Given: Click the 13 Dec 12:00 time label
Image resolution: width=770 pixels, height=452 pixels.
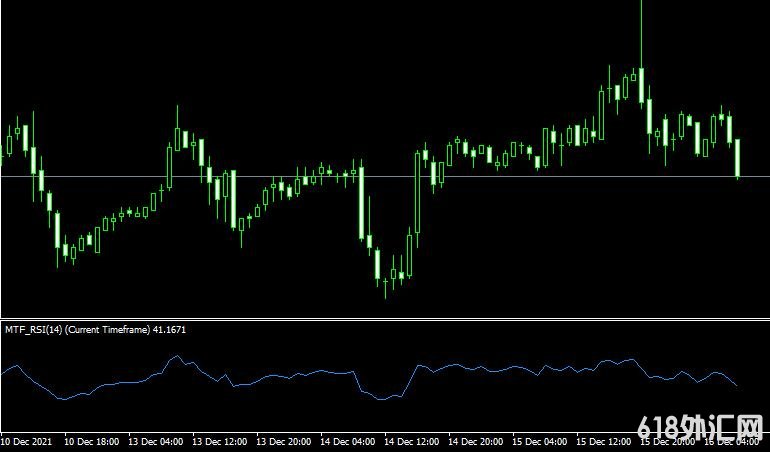Looking at the screenshot, I should click(220, 441).
